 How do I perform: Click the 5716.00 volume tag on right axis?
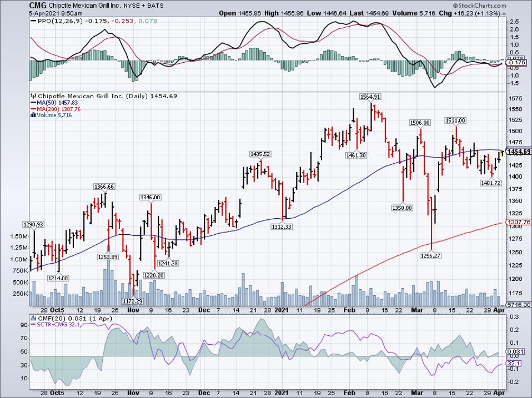[518, 305]
